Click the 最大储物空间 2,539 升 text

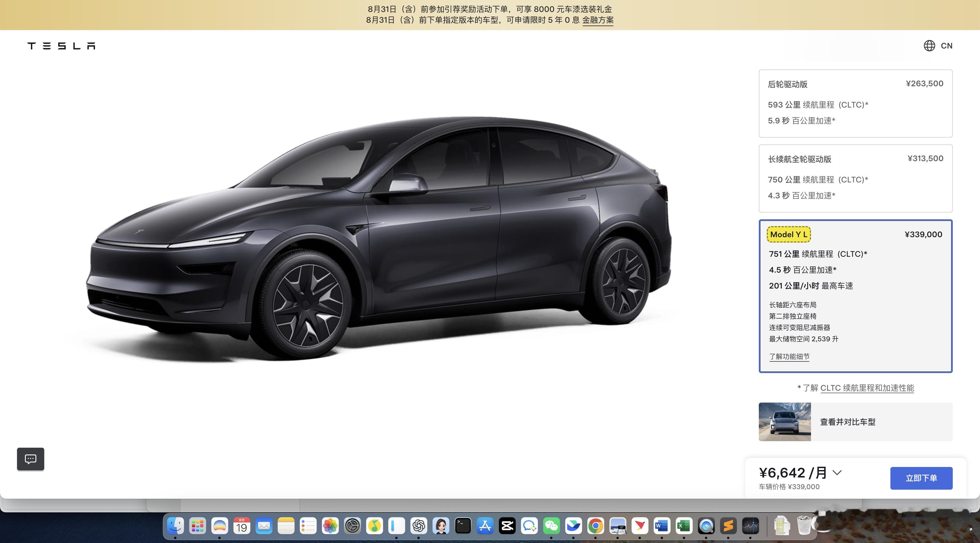click(803, 339)
